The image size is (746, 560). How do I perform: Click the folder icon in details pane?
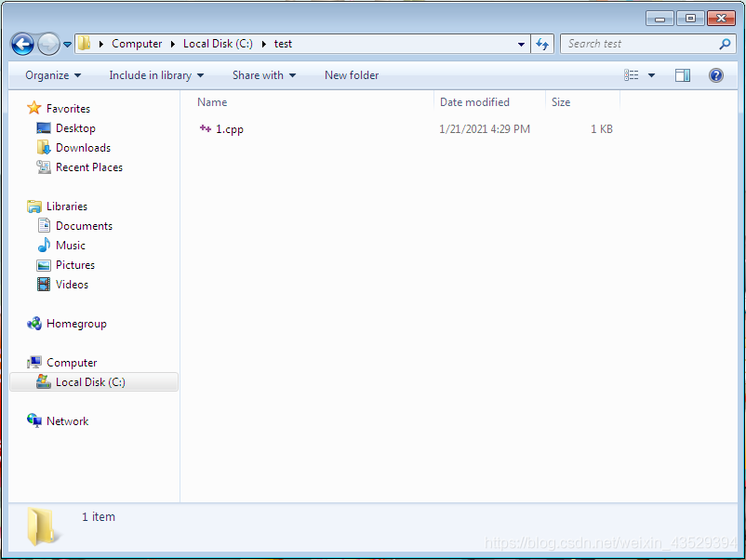[x=42, y=527]
